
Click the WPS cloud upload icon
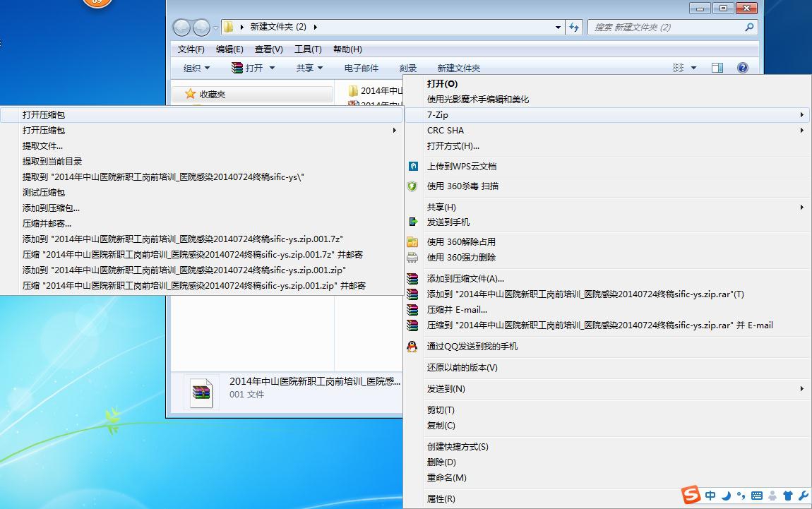click(413, 167)
